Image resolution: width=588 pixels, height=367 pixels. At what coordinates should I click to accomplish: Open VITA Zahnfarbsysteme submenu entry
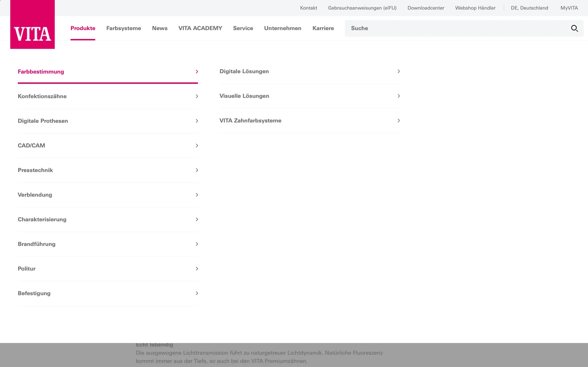coord(310,121)
